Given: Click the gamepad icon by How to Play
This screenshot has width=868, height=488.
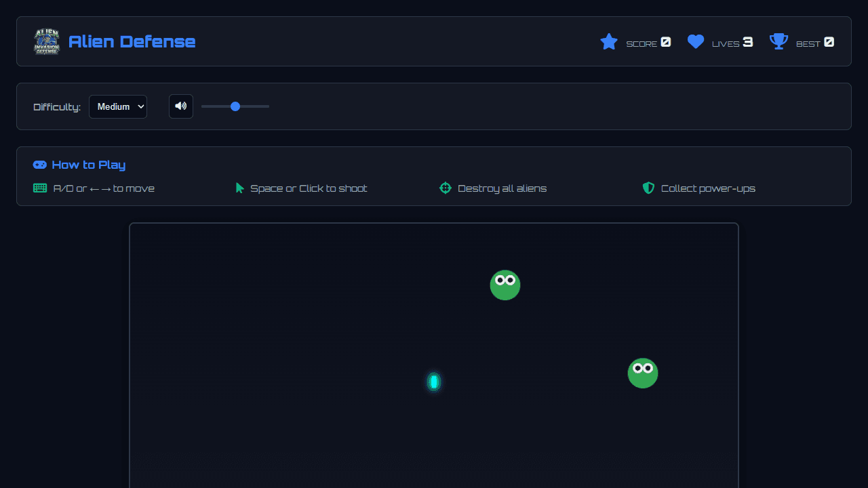Looking at the screenshot, I should pos(40,165).
